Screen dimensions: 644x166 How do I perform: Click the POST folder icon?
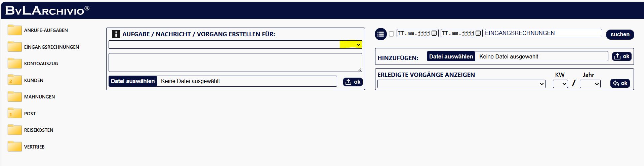pyautogui.click(x=14, y=113)
